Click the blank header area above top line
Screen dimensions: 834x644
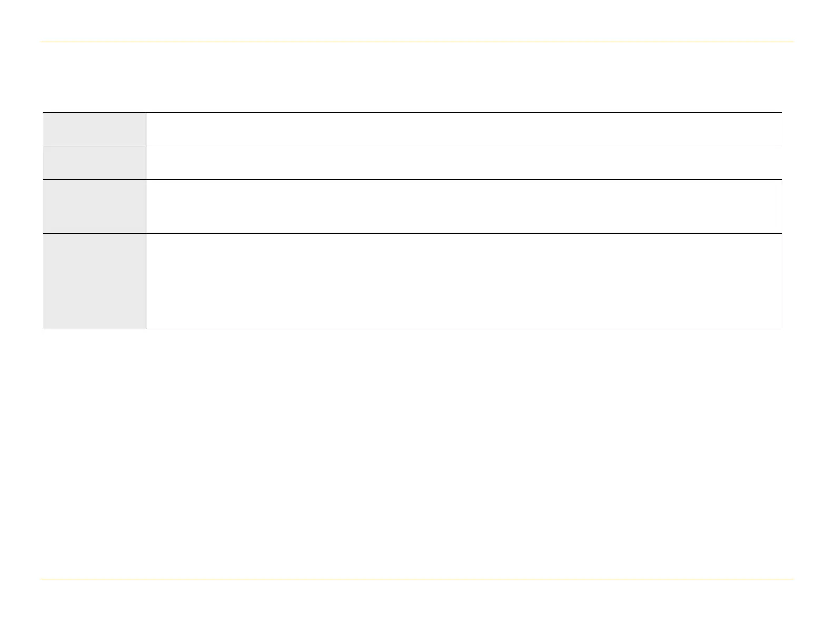(417, 21)
